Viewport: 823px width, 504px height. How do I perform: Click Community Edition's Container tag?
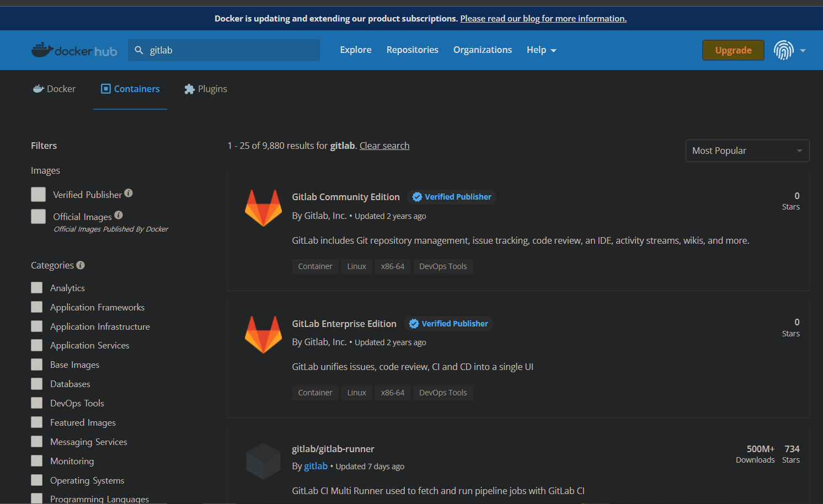coord(315,266)
